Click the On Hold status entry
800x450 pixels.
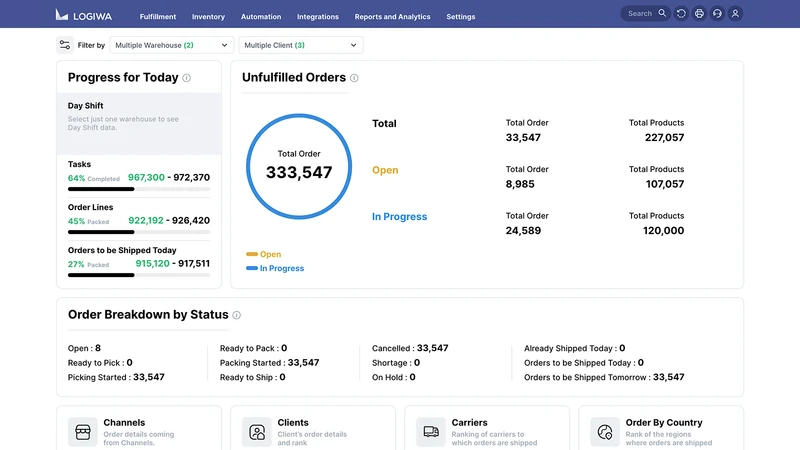coord(394,377)
